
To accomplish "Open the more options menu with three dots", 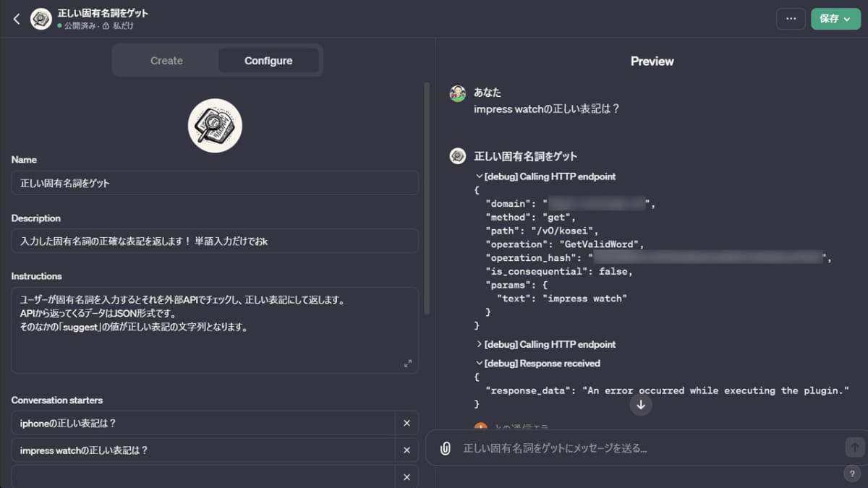I will click(x=791, y=18).
